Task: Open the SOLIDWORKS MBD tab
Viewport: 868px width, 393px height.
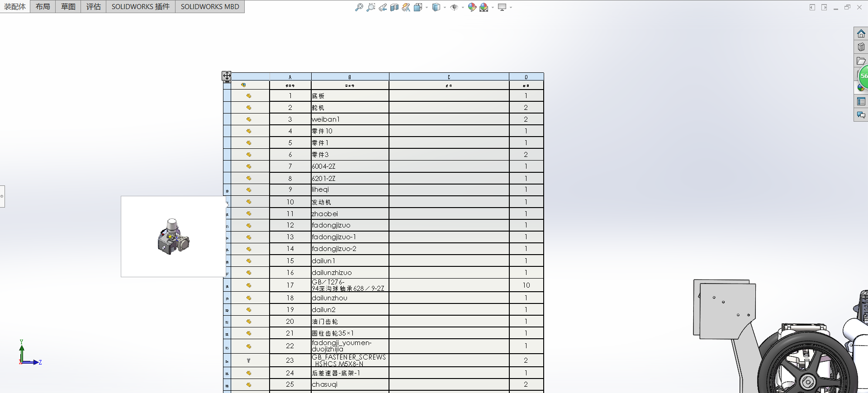Action: [210, 6]
